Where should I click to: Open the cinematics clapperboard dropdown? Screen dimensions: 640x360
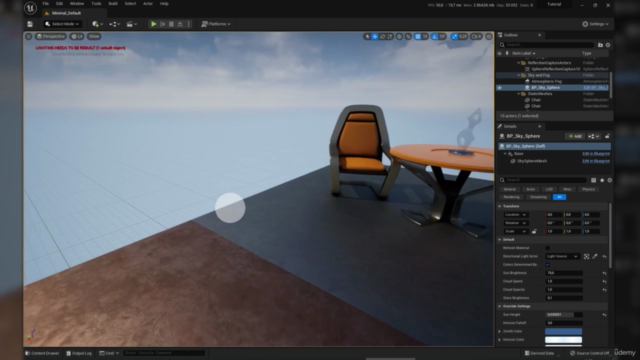[131, 24]
